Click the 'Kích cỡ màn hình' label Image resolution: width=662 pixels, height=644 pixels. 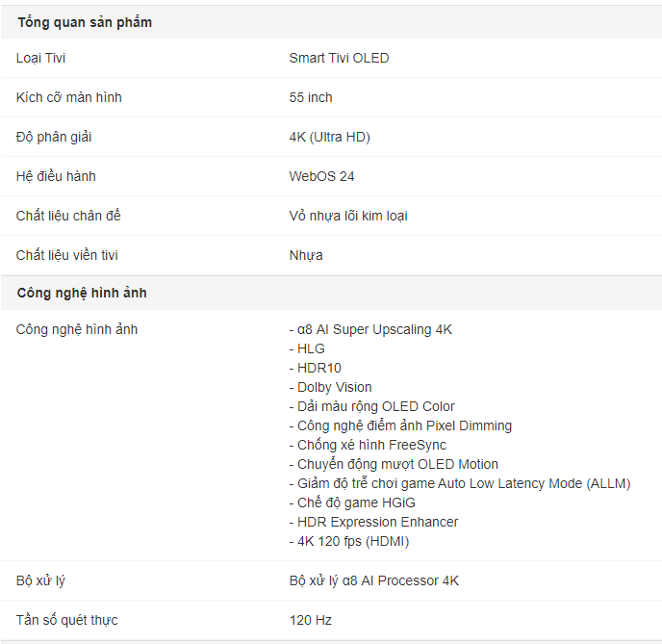[x=69, y=97]
